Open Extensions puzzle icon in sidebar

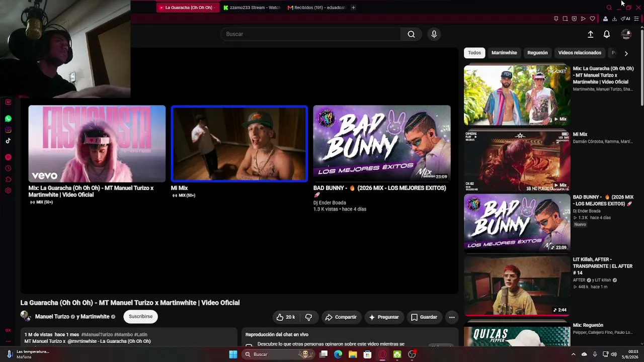point(8,179)
